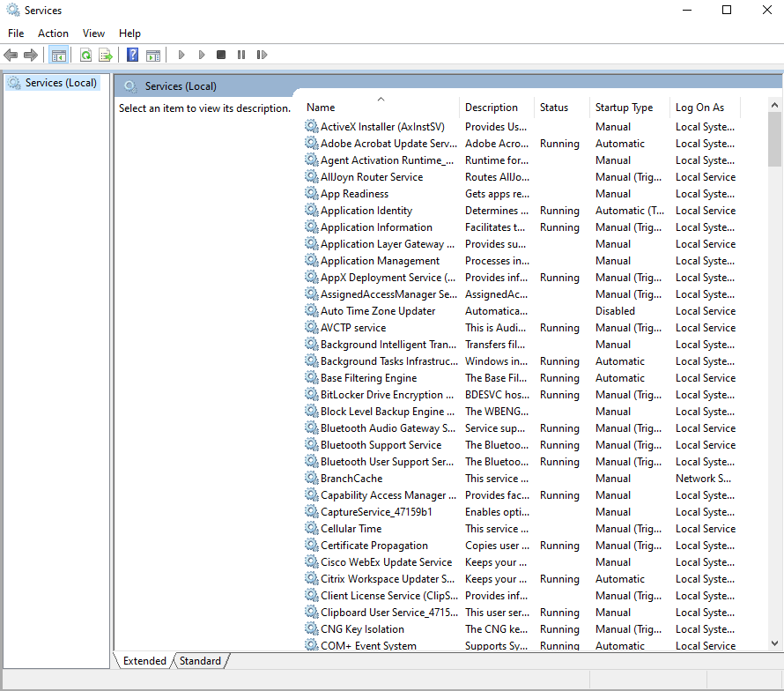Open Help using the blue question-mark icon
The height and width of the screenshot is (691, 784).
pyautogui.click(x=132, y=55)
